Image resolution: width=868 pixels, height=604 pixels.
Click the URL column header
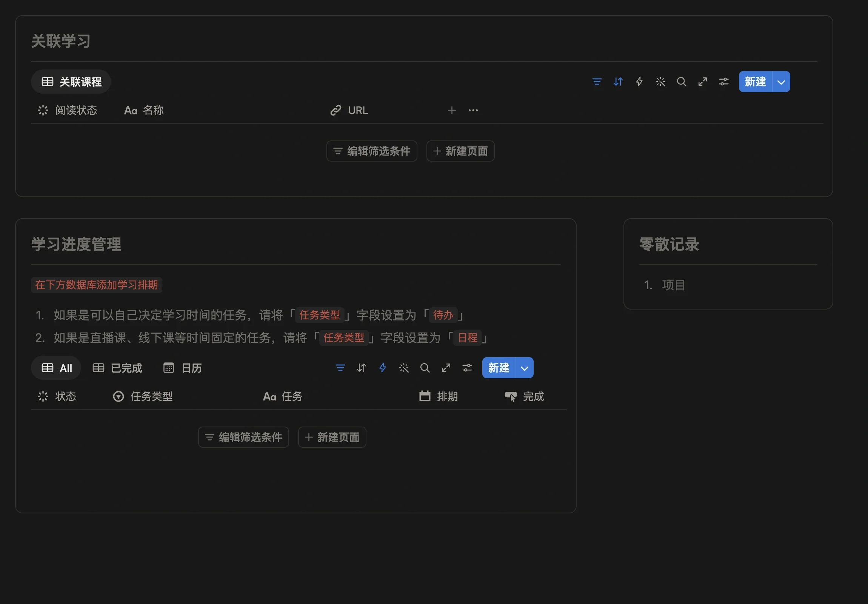tap(349, 110)
